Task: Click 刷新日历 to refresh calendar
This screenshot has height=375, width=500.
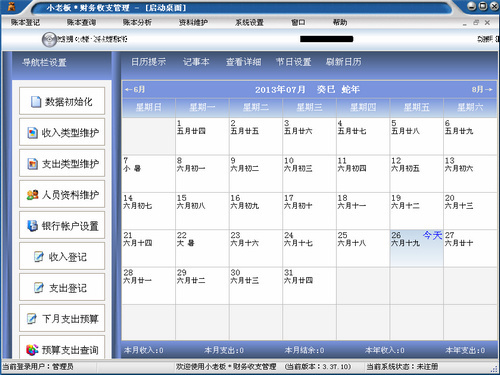Action: [344, 62]
